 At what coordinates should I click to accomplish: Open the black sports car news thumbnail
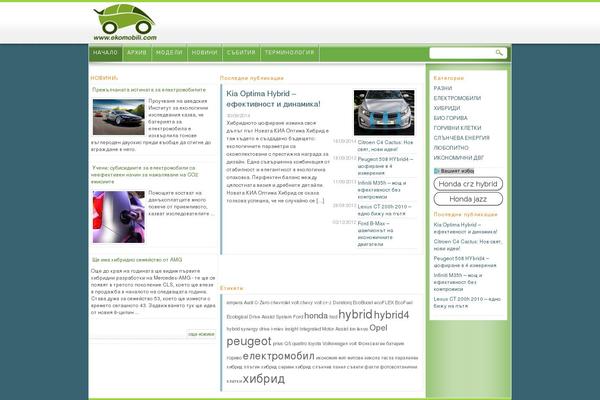(x=119, y=117)
